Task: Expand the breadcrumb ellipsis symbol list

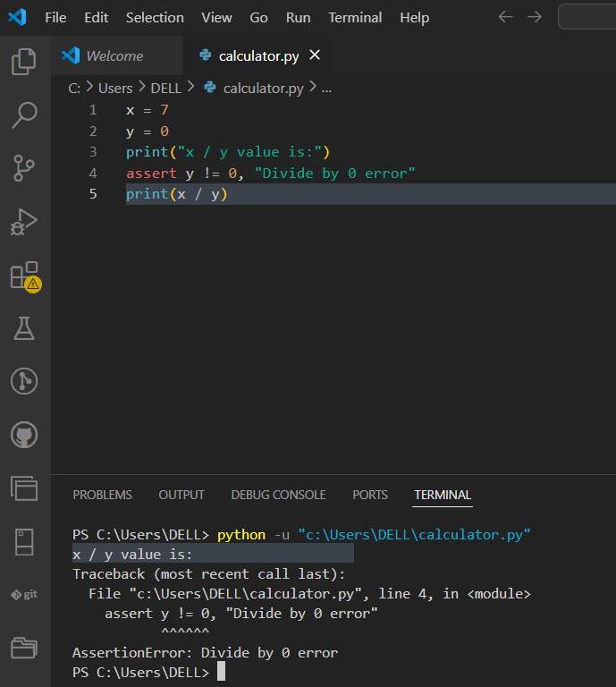Action: click(x=326, y=89)
